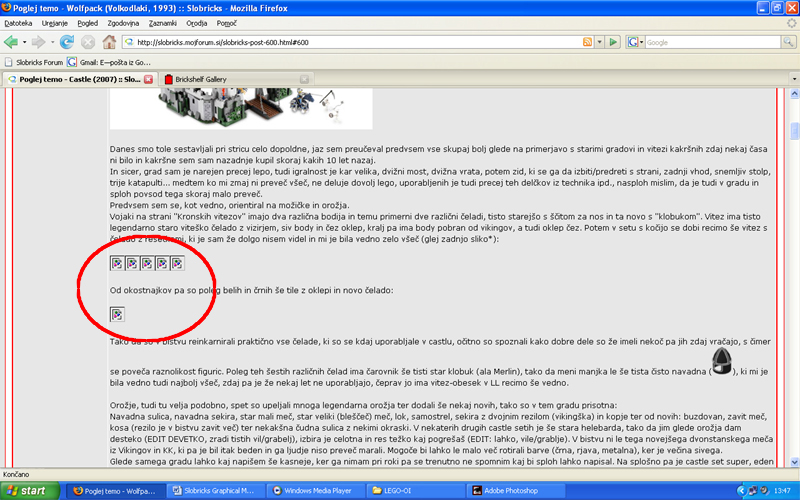Open the Gmail bookmark
The image size is (800, 500).
109,62
